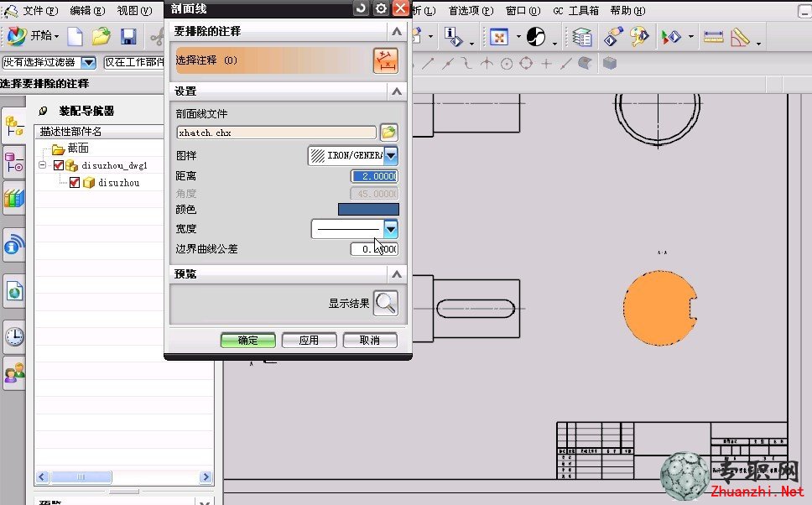Image resolution: width=812 pixels, height=505 pixels.
Task: Click the 取消 button
Action: (370, 341)
